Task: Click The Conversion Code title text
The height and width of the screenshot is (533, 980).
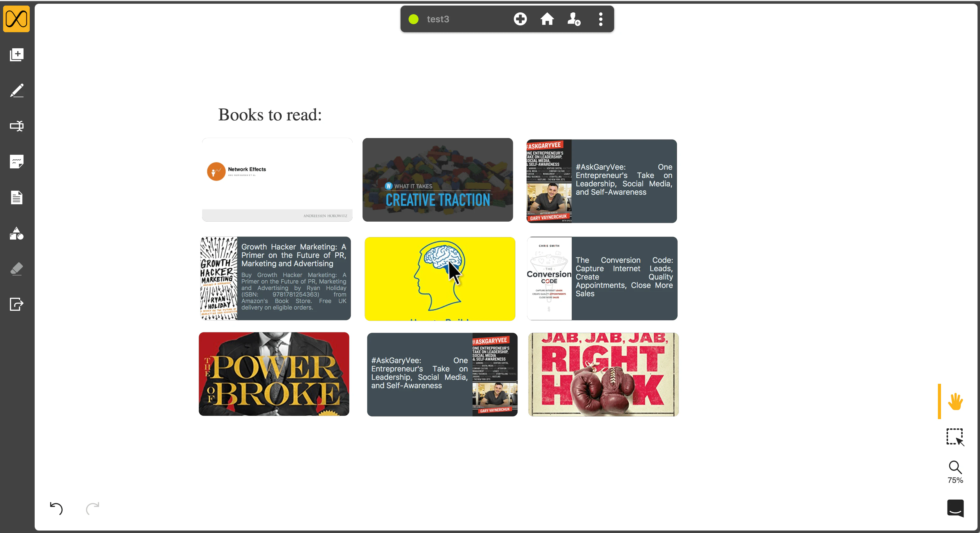Action: point(624,277)
